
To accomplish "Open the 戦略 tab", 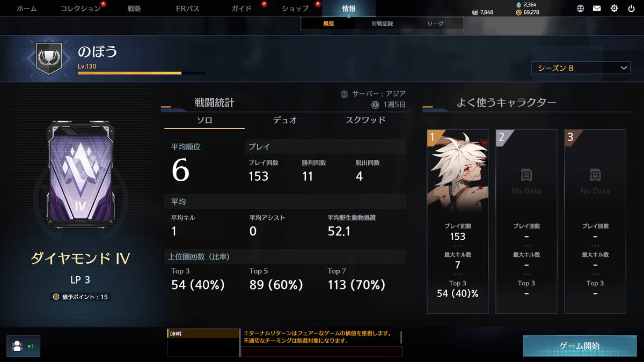I will (134, 9).
